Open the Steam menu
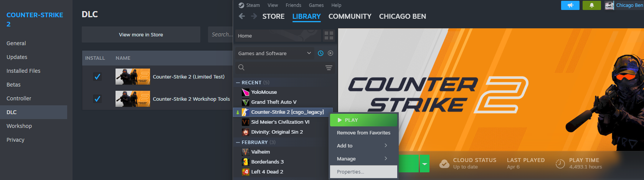644x180 pixels. click(253, 5)
